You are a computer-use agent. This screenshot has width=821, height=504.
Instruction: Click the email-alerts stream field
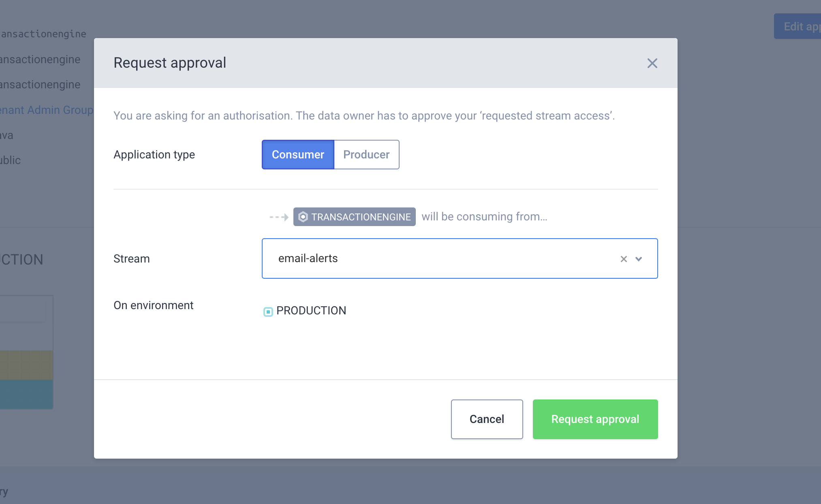click(x=460, y=258)
